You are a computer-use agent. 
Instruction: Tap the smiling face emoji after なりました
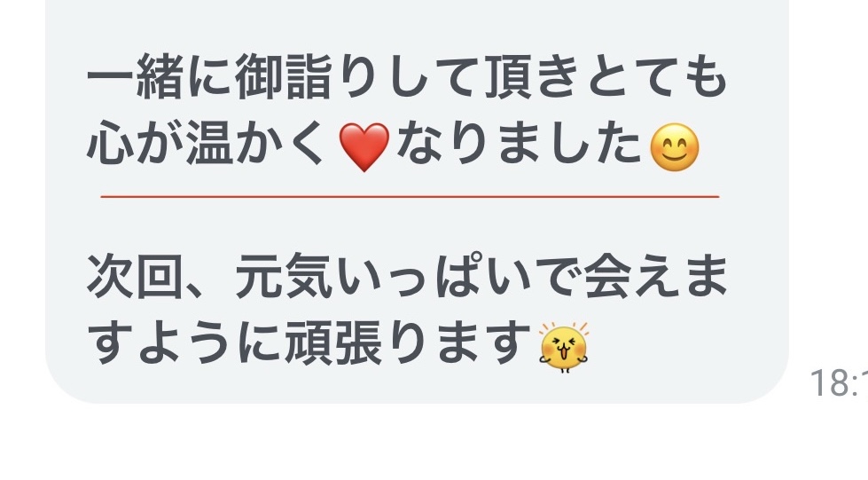click(674, 147)
